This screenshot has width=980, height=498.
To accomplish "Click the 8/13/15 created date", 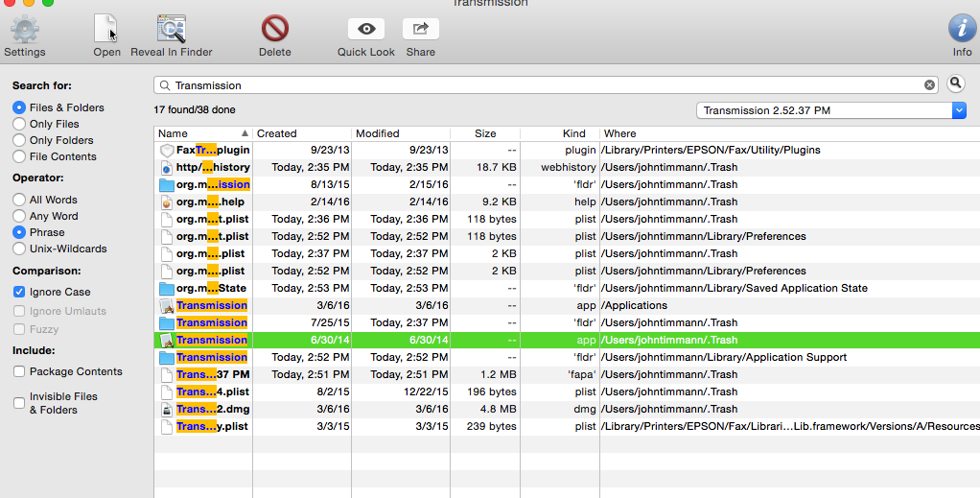I will click(x=330, y=184).
